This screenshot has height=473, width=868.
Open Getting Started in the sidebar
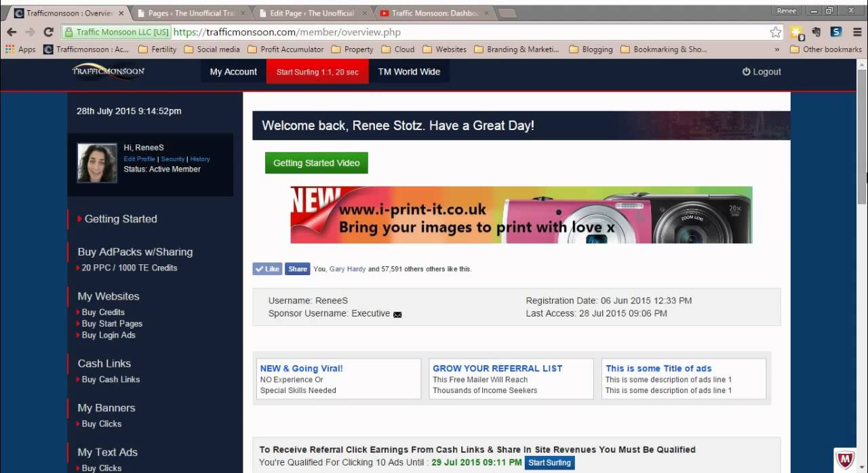(x=121, y=219)
